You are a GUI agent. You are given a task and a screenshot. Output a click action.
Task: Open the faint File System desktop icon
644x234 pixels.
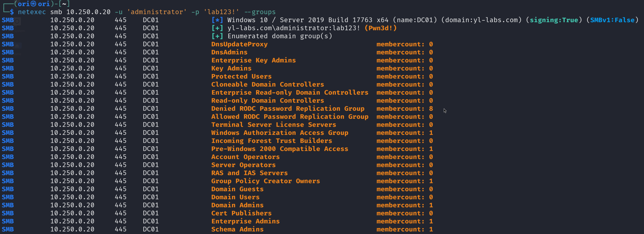coord(17,22)
